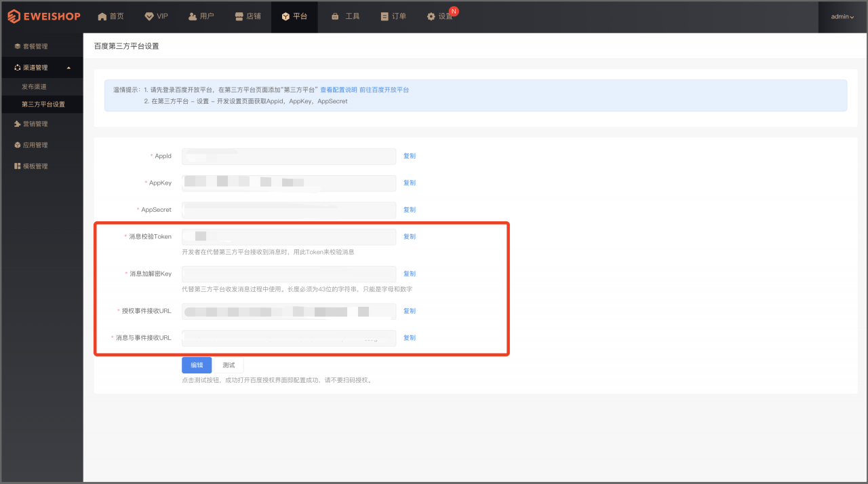
Task: Open 应用管理 in the sidebar
Action: point(42,145)
